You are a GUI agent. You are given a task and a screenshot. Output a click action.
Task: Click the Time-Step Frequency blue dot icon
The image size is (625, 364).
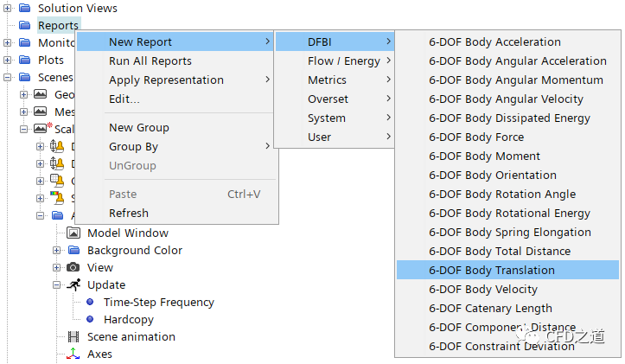[90, 302]
